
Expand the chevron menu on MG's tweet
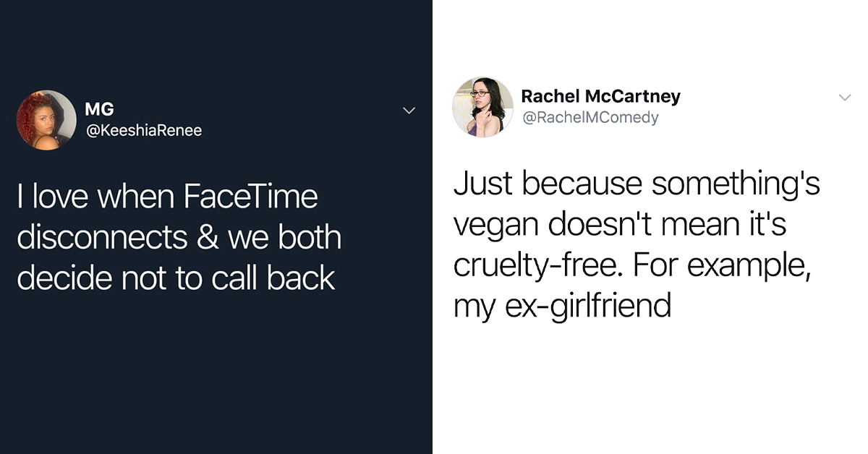point(409,111)
